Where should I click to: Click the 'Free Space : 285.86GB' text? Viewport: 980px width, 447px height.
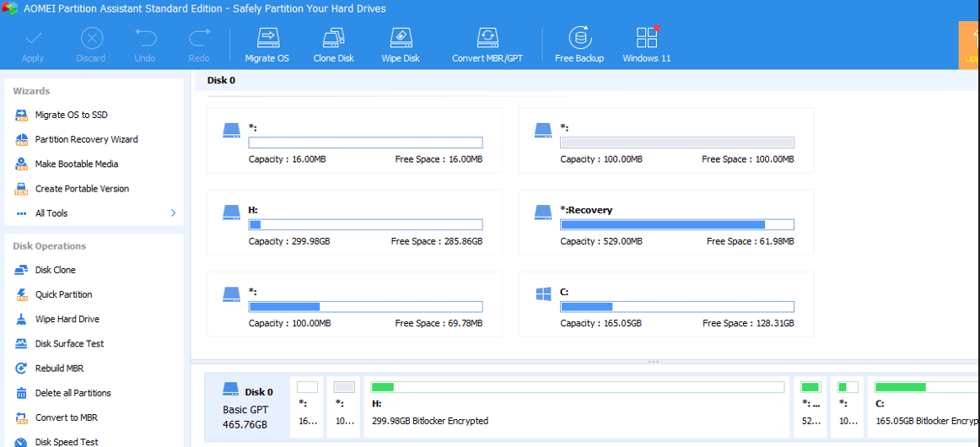pos(437,241)
